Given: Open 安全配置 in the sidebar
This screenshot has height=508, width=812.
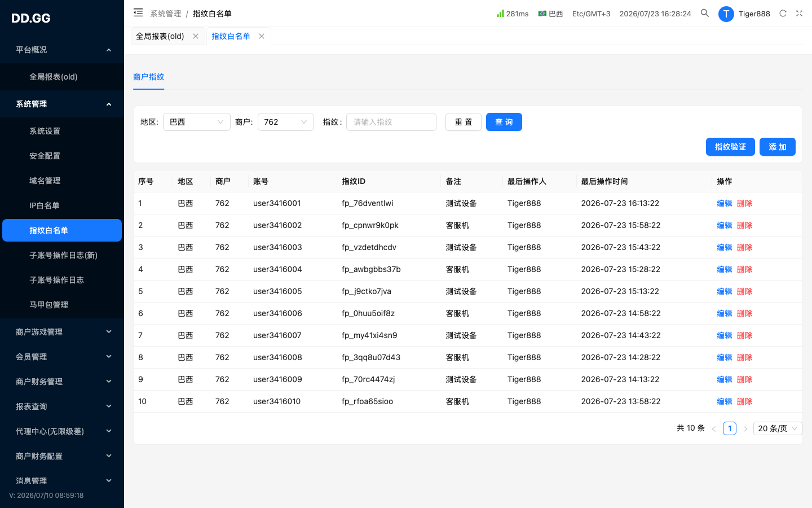Looking at the screenshot, I should click(62, 156).
